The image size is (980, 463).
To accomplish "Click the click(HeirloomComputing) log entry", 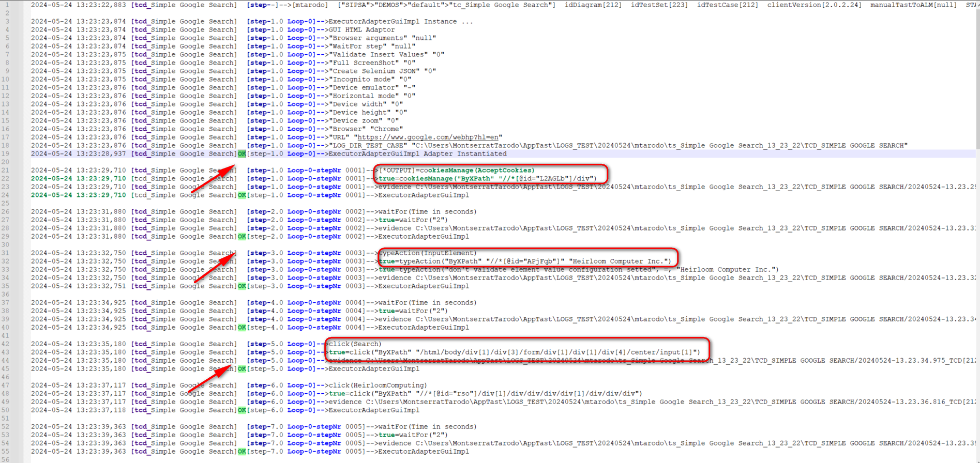I will pos(378,385).
